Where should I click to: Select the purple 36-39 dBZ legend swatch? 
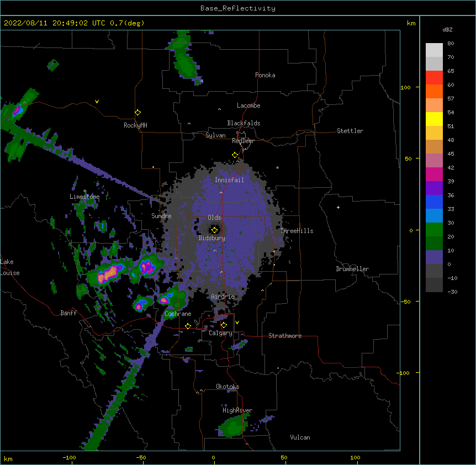pos(434,188)
